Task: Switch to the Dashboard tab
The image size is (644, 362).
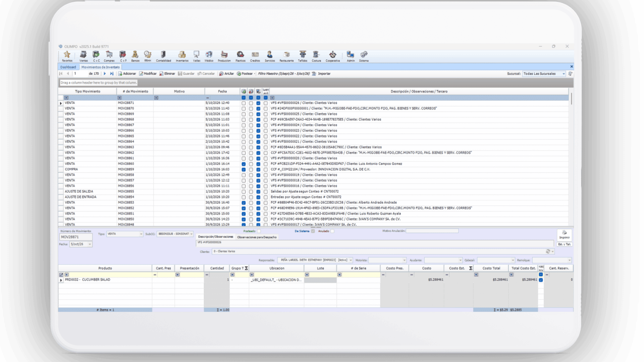Action: click(68, 67)
